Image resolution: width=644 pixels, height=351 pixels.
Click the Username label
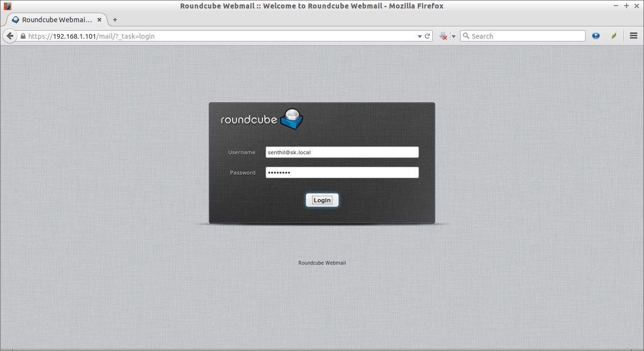tap(241, 152)
